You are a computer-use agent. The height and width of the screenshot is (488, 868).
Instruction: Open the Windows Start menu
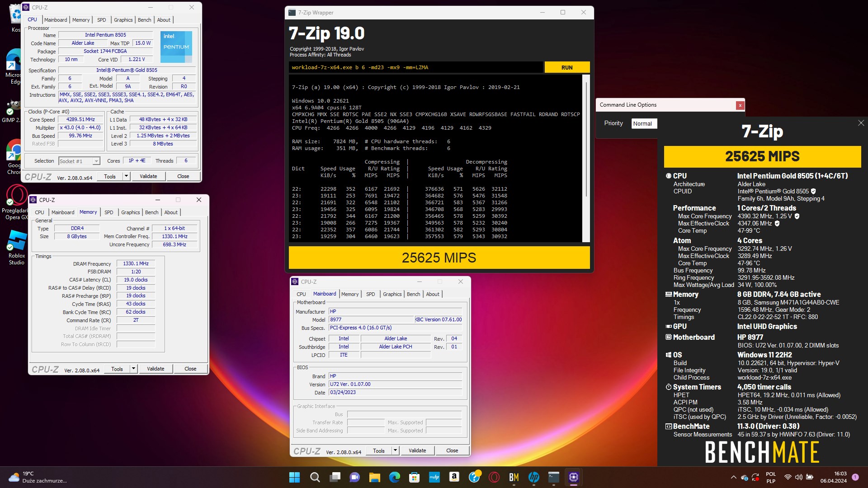point(294,477)
